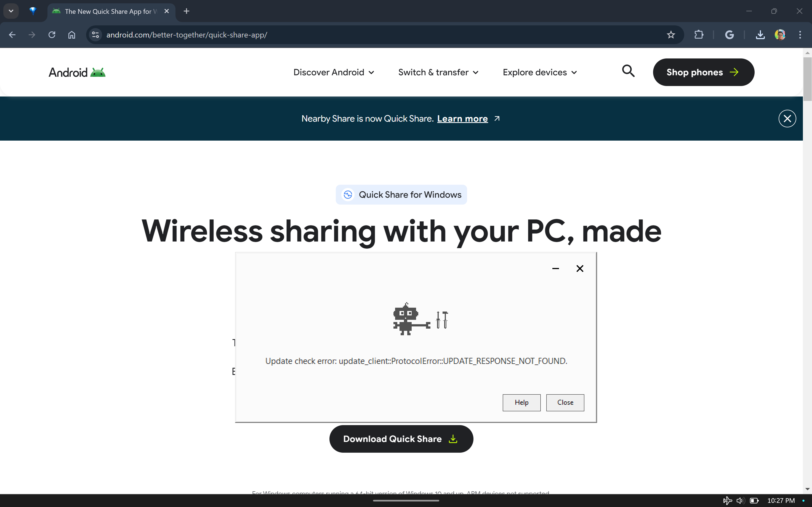Click the downloads icon in Chrome toolbar

[760, 34]
